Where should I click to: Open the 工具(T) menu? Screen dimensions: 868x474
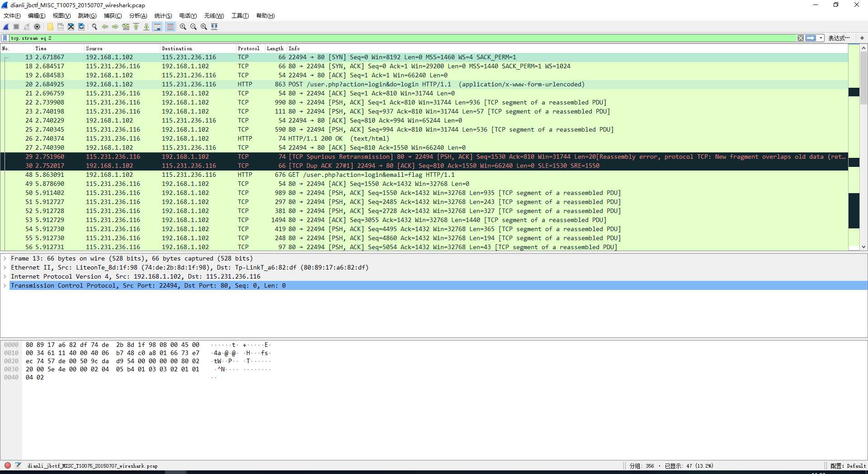[x=240, y=16]
